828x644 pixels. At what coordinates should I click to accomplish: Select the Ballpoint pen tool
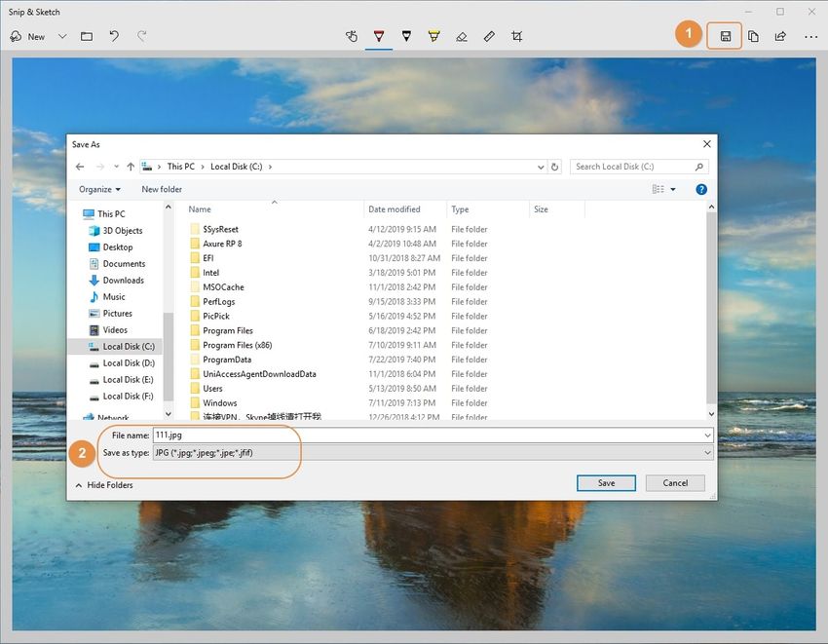click(x=378, y=36)
